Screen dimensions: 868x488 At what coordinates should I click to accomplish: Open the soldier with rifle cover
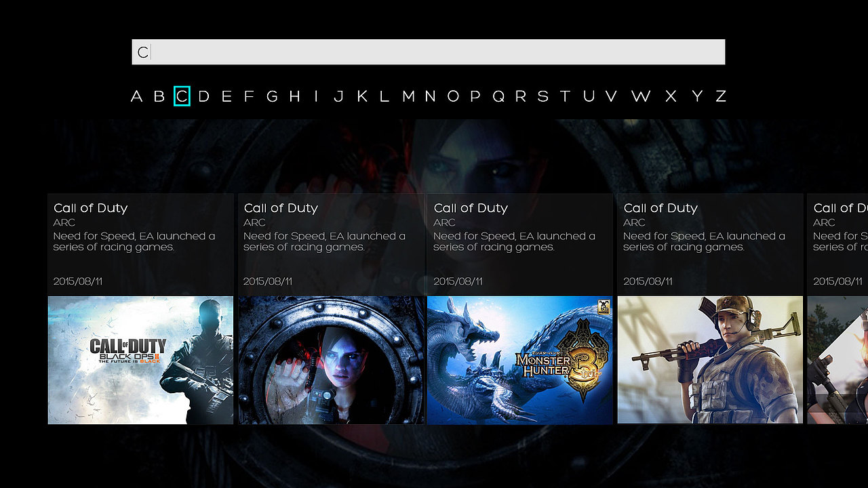pyautogui.click(x=710, y=360)
